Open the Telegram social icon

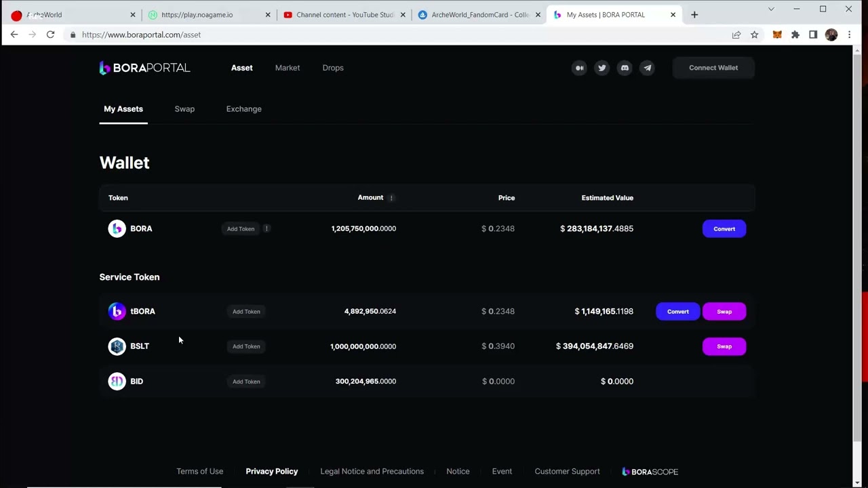(647, 68)
